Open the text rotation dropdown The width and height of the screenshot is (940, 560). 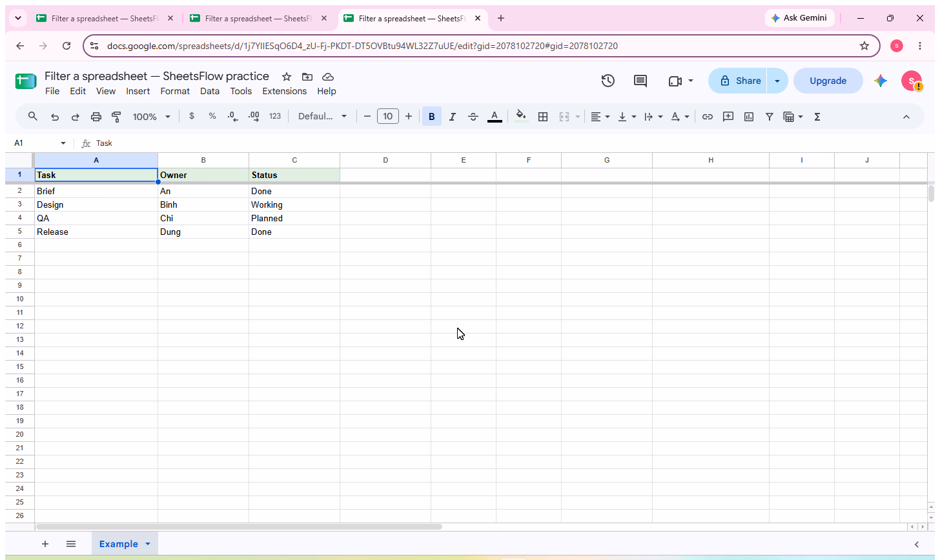[680, 117]
